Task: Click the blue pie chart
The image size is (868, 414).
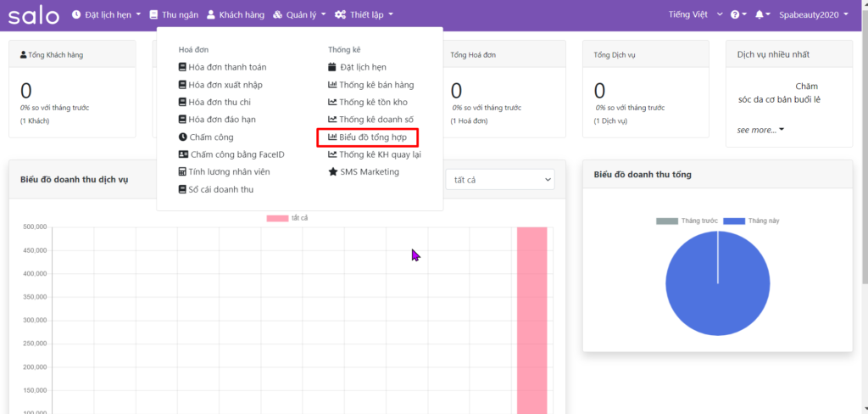Action: tap(718, 283)
